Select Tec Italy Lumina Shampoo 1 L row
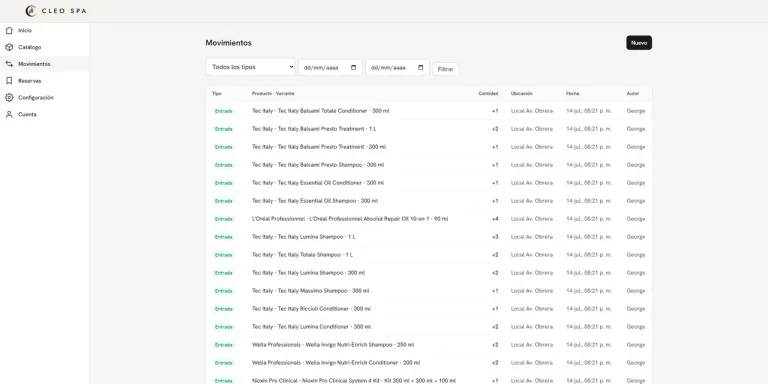The image size is (768, 384). (429, 237)
